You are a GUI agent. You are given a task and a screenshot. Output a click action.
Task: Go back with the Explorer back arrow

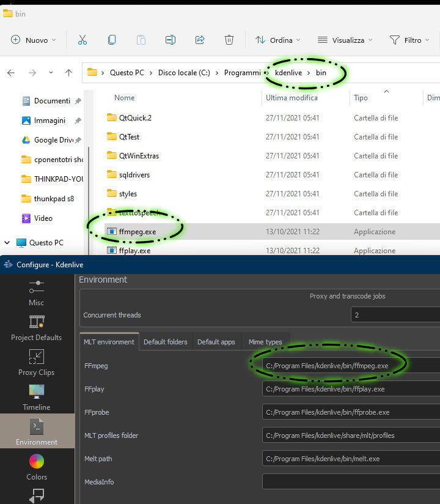tap(11, 73)
